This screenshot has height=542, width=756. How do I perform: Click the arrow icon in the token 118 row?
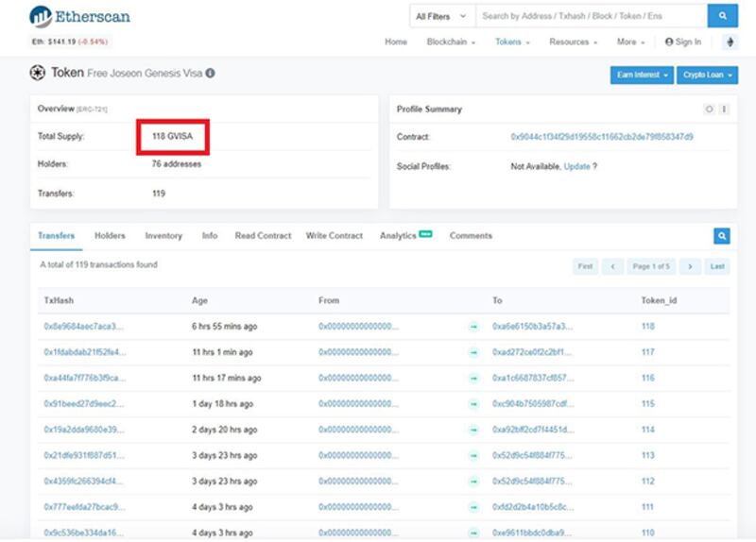pos(473,327)
